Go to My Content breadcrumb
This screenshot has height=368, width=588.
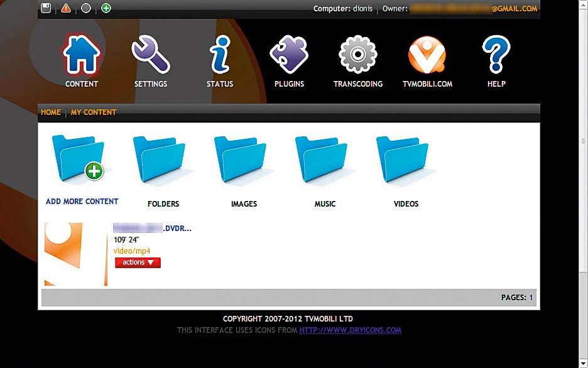tap(94, 112)
